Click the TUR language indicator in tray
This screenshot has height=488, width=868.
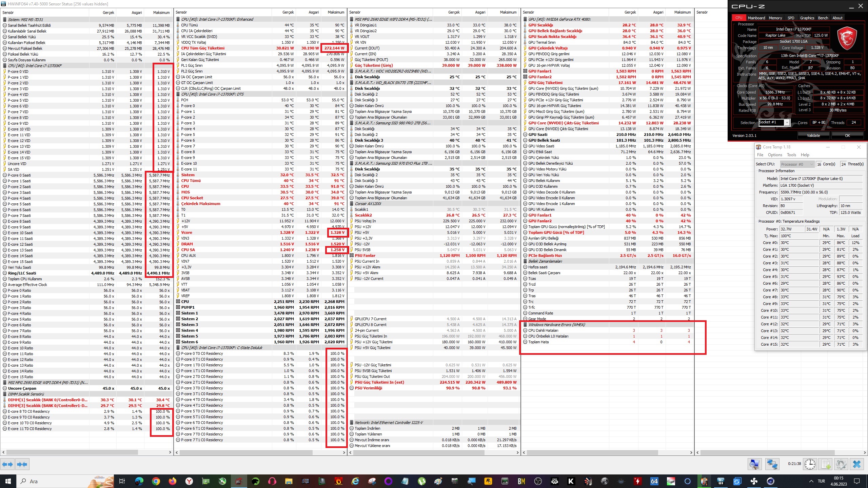[x=821, y=481]
